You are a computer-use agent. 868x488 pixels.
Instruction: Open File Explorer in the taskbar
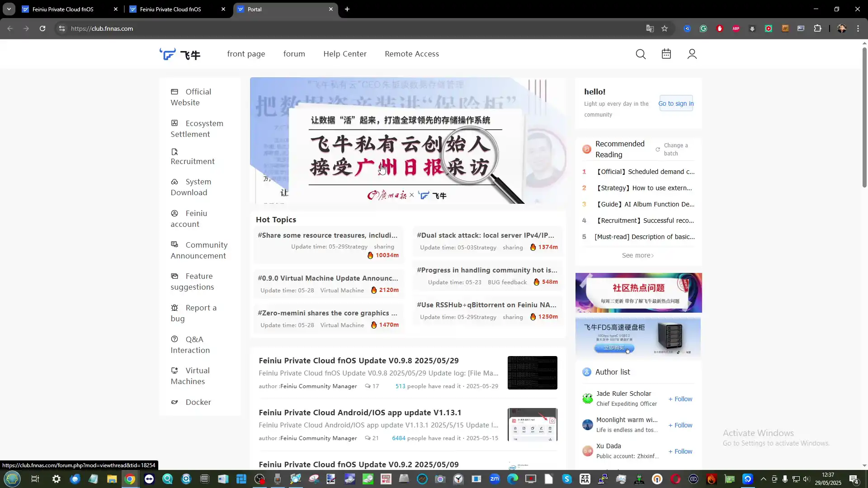click(x=112, y=479)
